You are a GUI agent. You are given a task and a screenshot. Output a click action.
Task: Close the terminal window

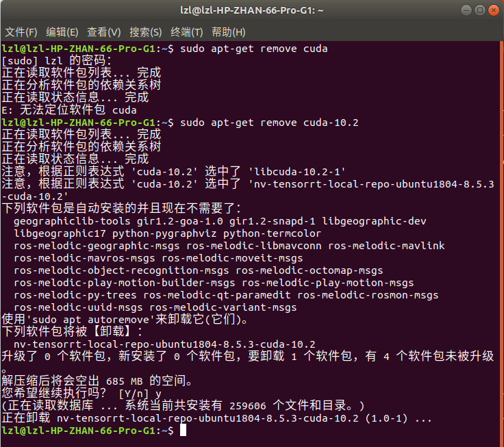tap(494, 10)
